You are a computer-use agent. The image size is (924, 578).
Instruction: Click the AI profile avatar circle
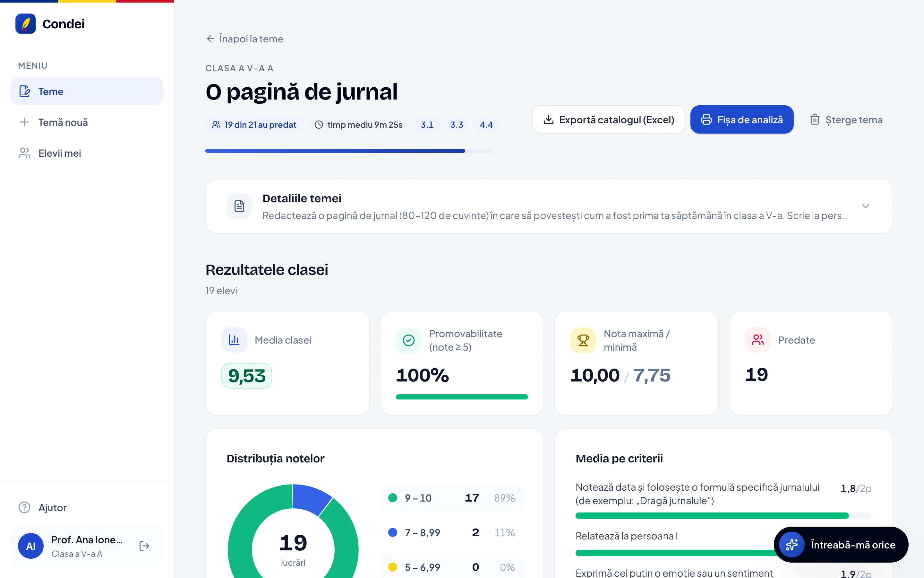point(30,546)
